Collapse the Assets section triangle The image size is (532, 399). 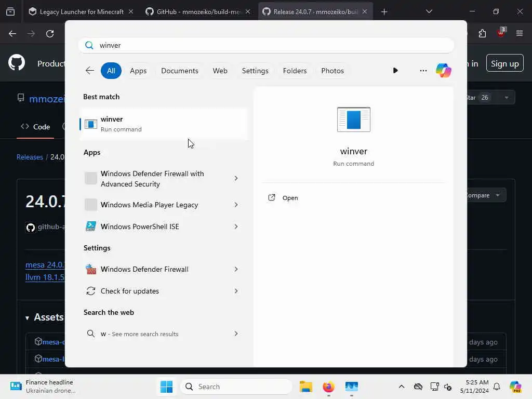(27, 318)
